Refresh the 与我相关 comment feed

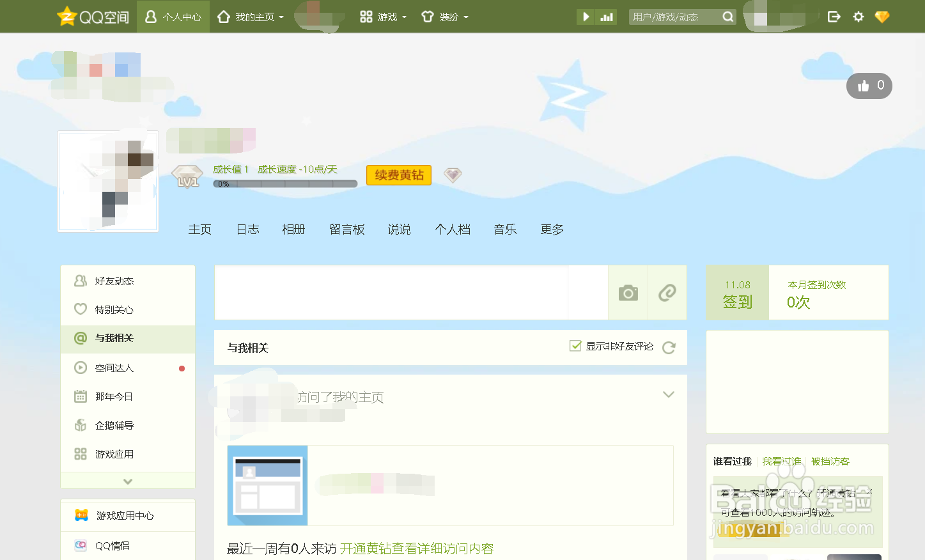click(x=669, y=346)
